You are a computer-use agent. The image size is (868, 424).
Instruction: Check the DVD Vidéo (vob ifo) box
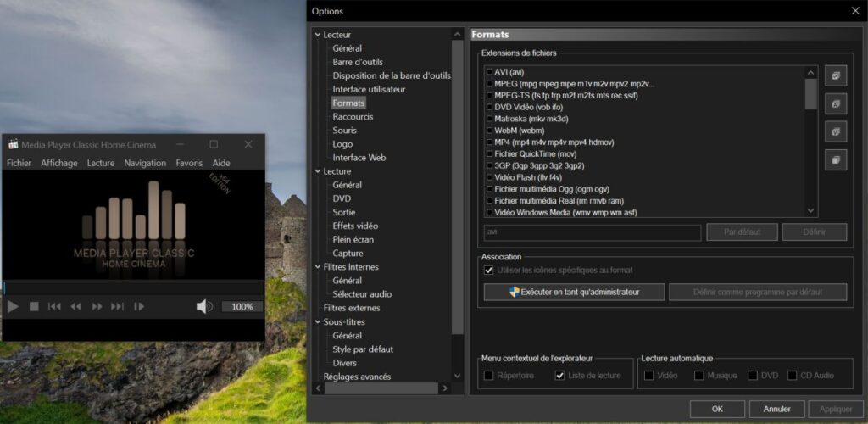(489, 108)
